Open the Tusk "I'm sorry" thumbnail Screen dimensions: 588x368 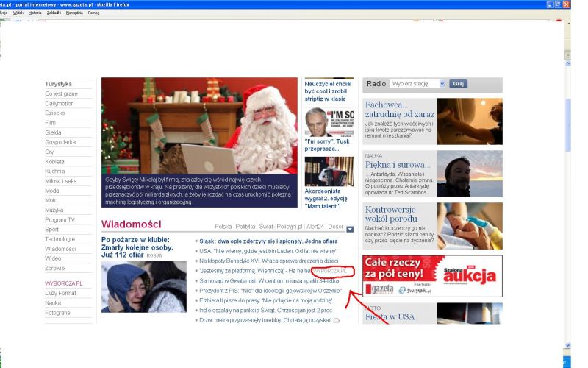[329, 121]
